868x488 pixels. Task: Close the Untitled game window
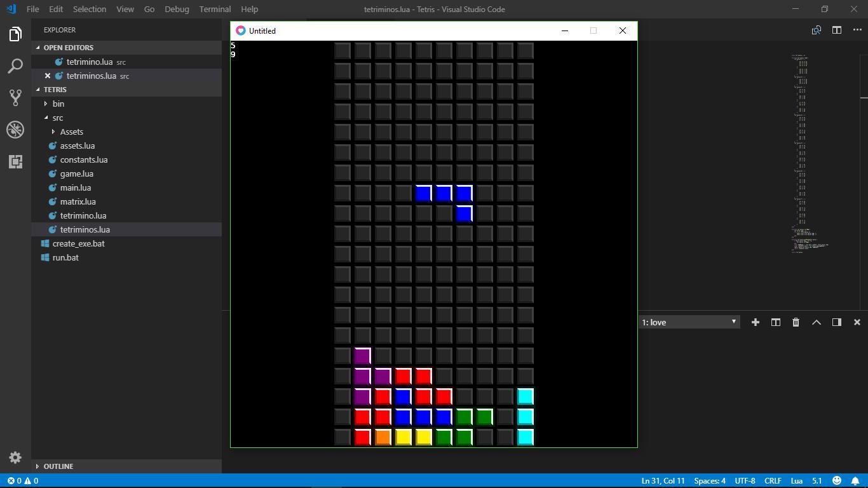[x=623, y=30]
